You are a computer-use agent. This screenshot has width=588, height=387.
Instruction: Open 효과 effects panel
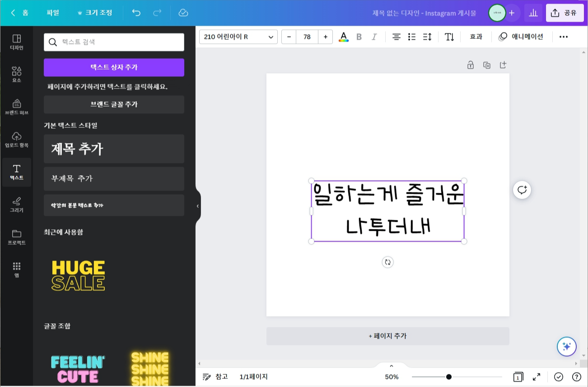(x=476, y=37)
